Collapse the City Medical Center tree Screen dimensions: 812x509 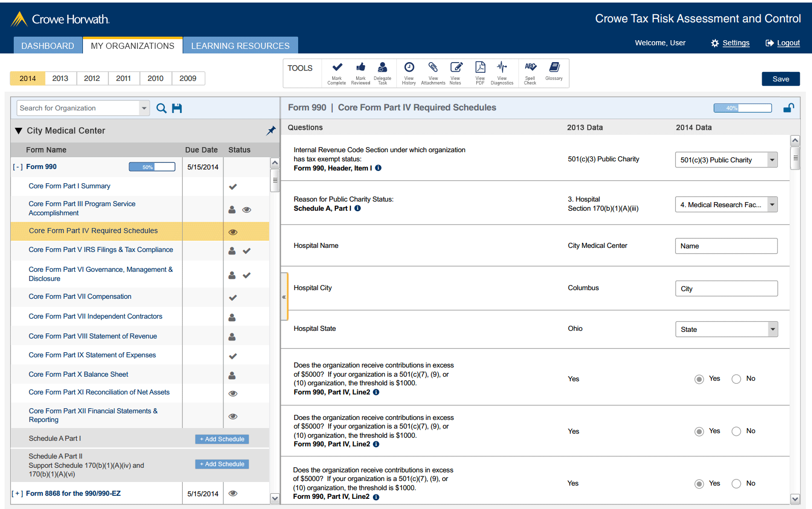19,131
